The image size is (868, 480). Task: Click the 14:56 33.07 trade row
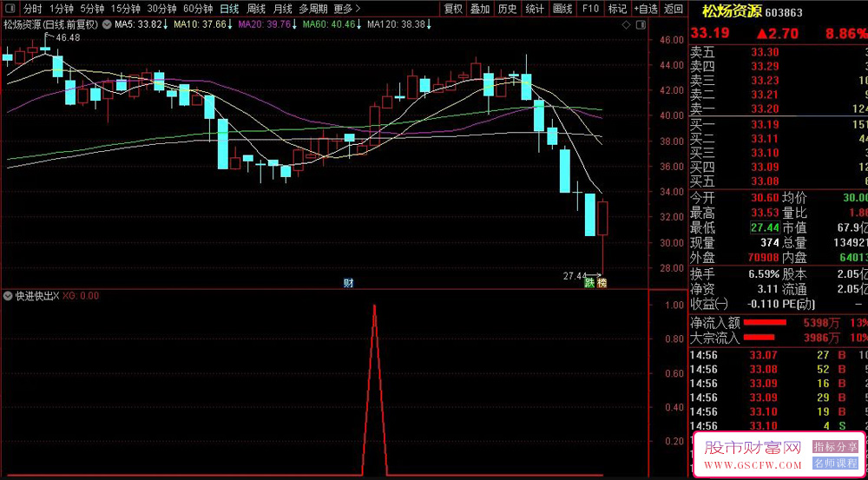point(779,355)
